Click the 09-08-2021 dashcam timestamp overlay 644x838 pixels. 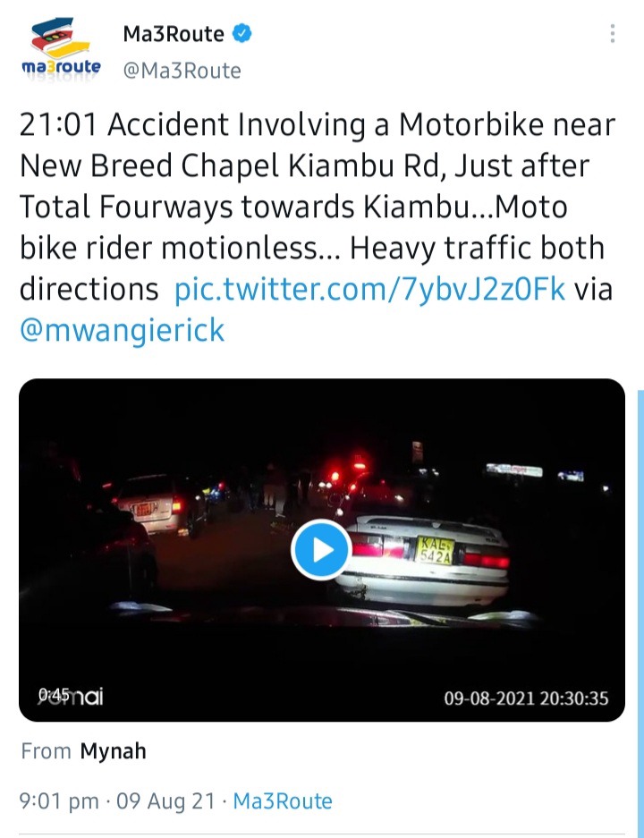526,698
